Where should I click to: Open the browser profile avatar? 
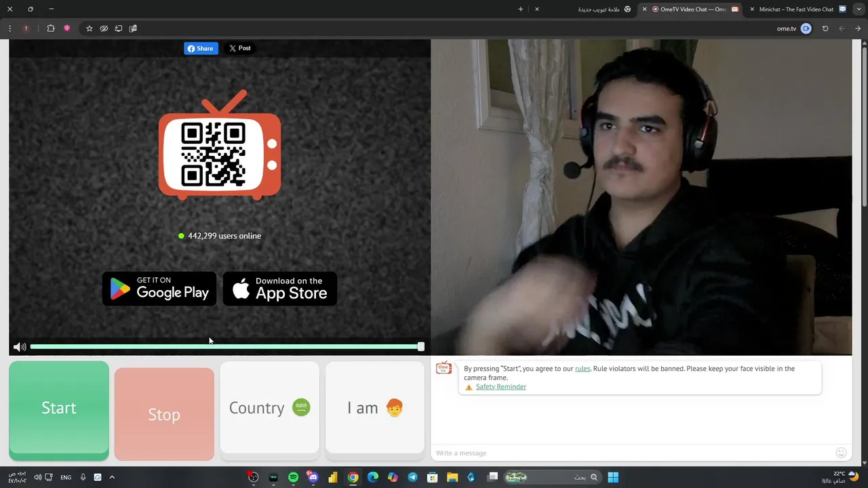(26, 28)
